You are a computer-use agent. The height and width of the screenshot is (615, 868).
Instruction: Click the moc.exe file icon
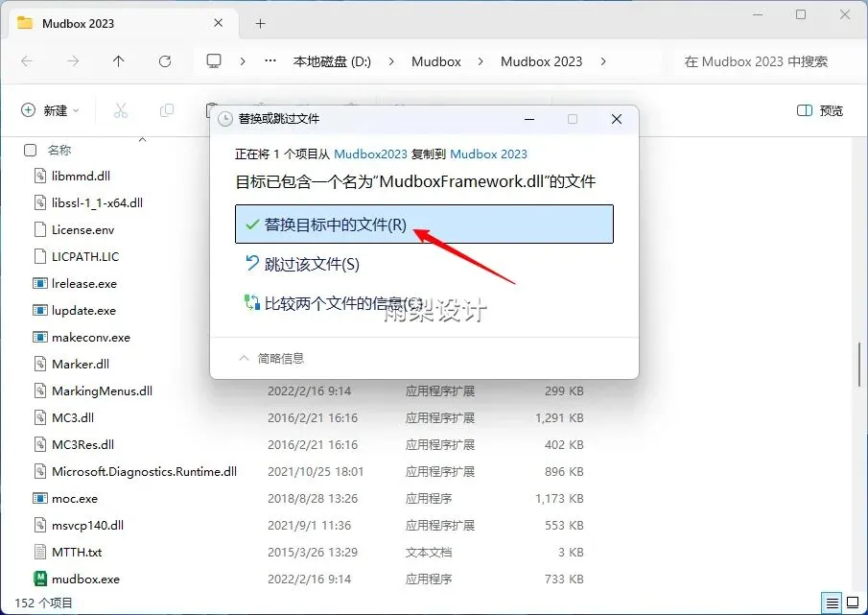[x=40, y=498]
